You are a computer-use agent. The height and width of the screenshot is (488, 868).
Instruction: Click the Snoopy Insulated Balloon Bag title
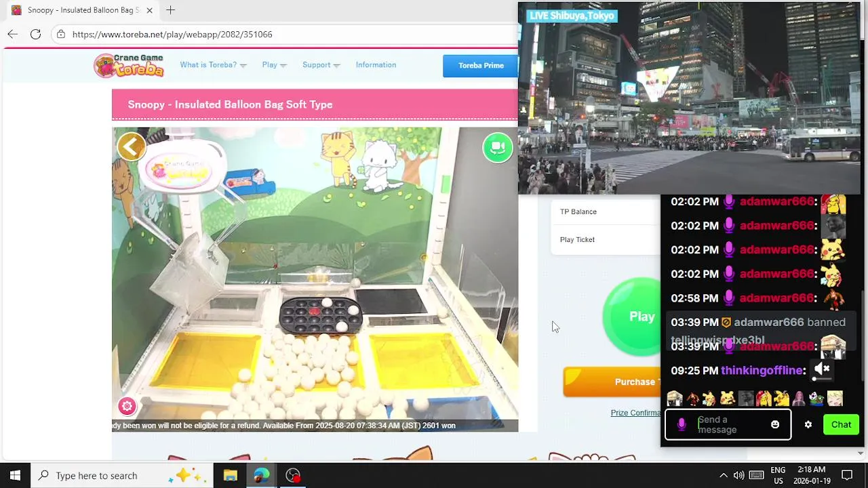[230, 104]
